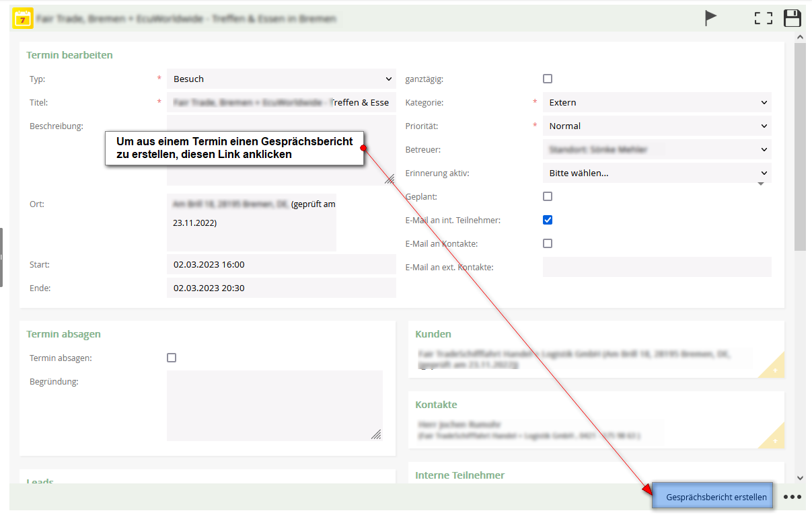
Task: Add a customer via Kunden plus corner
Action: click(774, 370)
